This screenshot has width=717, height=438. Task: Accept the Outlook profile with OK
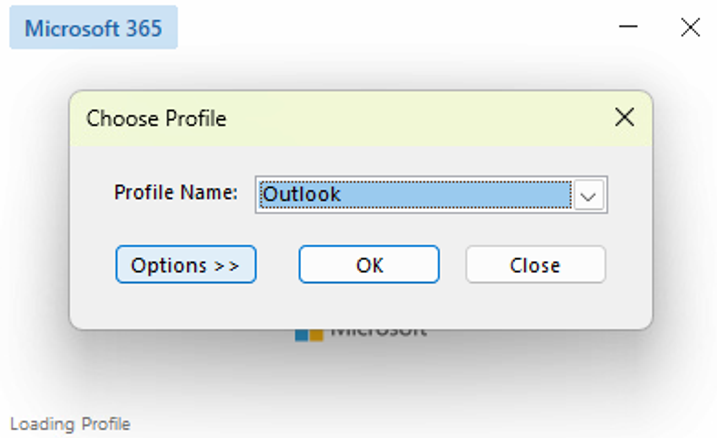coord(369,265)
